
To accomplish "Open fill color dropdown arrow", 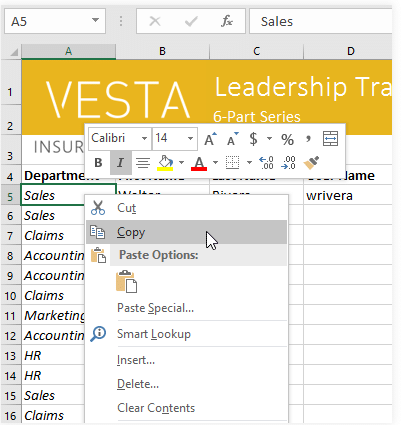I will coord(181,163).
